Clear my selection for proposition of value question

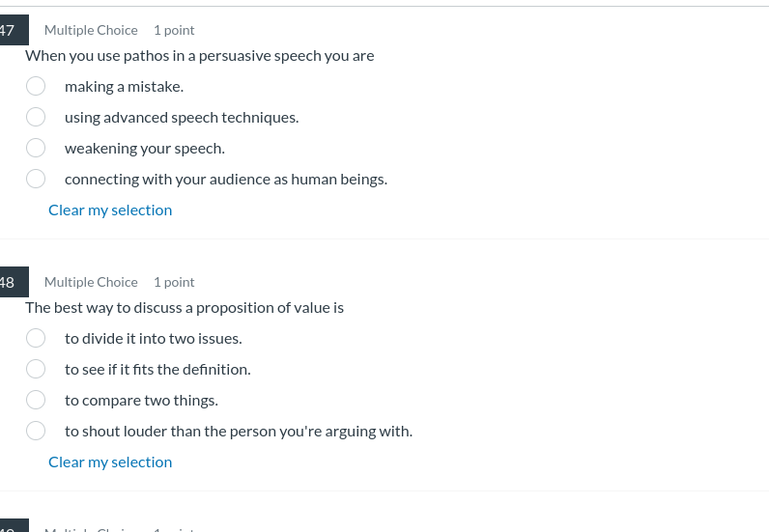pyautogui.click(x=110, y=462)
